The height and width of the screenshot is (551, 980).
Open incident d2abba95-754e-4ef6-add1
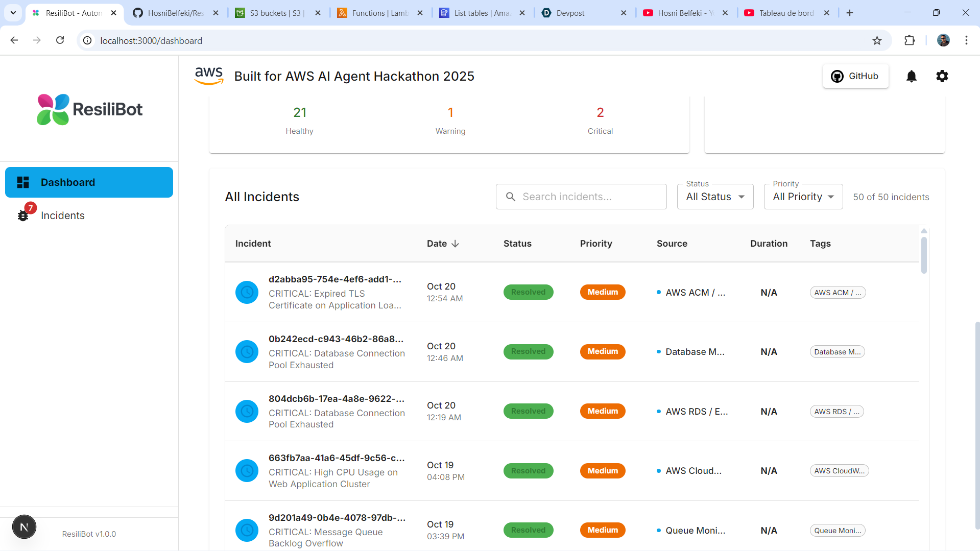point(335,279)
